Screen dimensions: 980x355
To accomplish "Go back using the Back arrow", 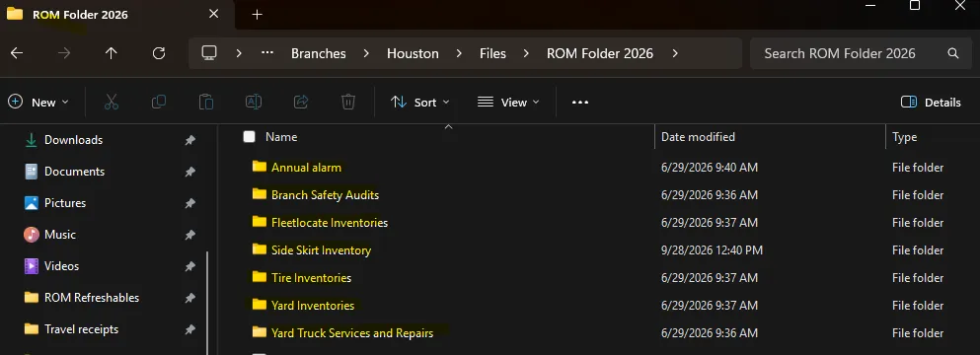I will point(17,54).
